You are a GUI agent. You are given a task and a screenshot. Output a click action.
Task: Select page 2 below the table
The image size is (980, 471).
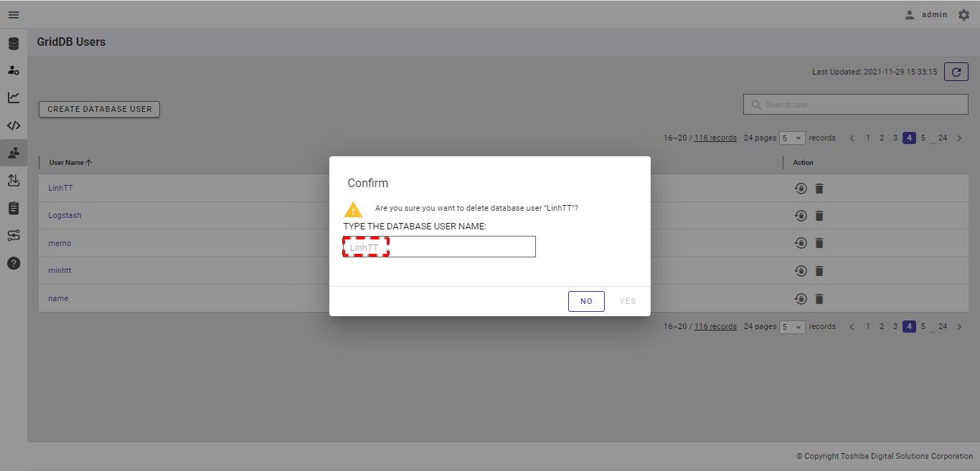(882, 327)
